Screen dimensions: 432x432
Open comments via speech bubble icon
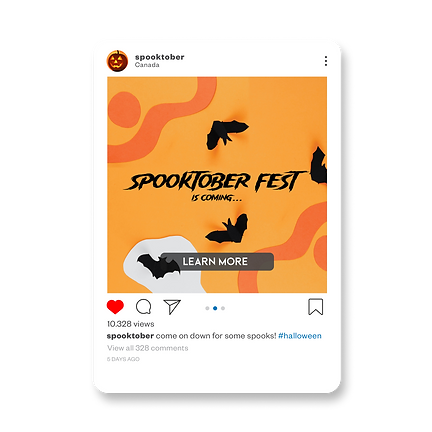144,307
